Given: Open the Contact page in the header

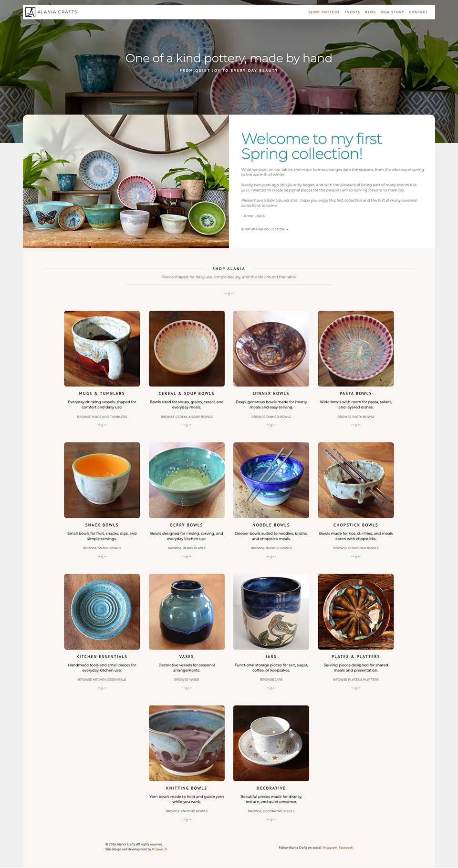Looking at the screenshot, I should (x=418, y=12).
